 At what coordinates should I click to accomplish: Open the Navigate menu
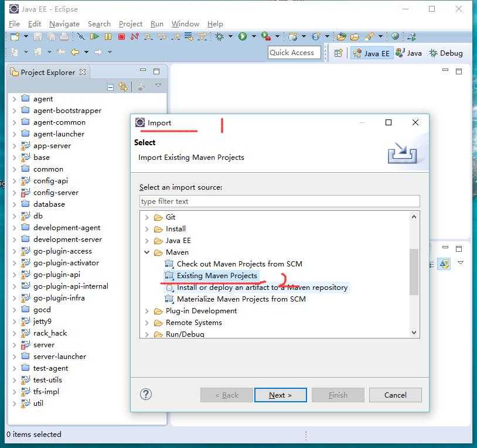point(64,23)
